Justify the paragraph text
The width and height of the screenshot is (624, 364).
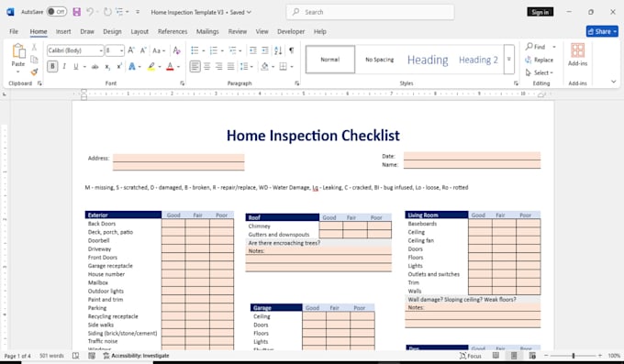coord(231,66)
